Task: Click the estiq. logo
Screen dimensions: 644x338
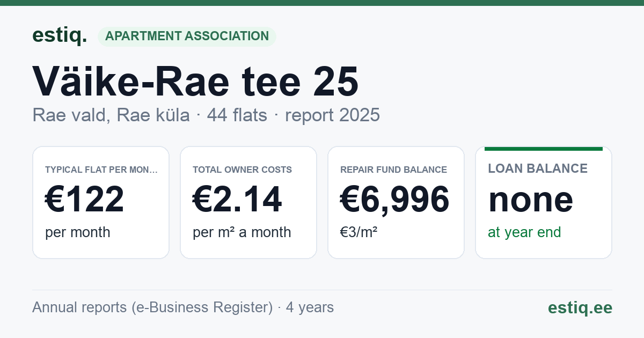Action: (60, 35)
